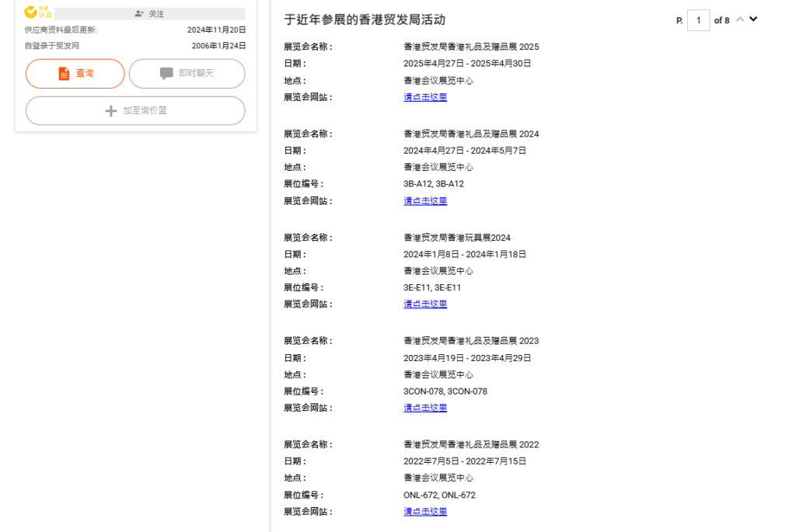Click the yellow verified supplier badge
The image size is (796, 532).
37,12
